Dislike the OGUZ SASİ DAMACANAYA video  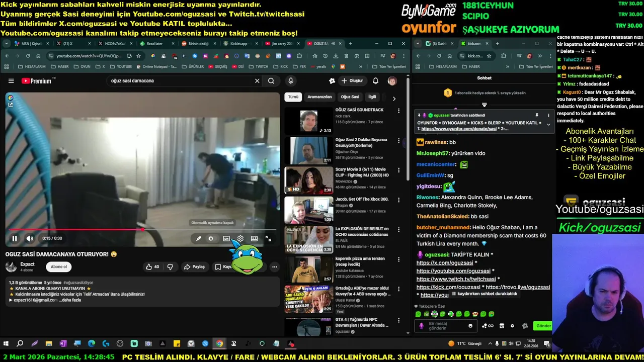pos(170,267)
